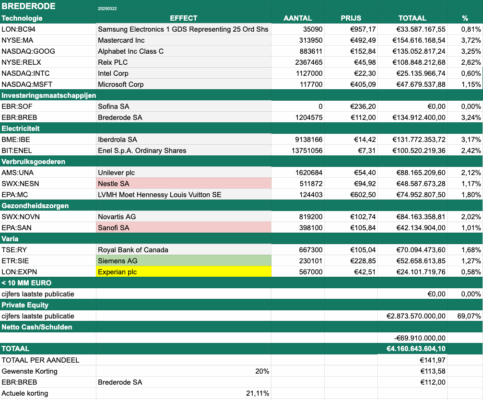Image resolution: width=483 pixels, height=400 pixels.
Task: Click the TOTAAL column header
Action: (x=412, y=18)
